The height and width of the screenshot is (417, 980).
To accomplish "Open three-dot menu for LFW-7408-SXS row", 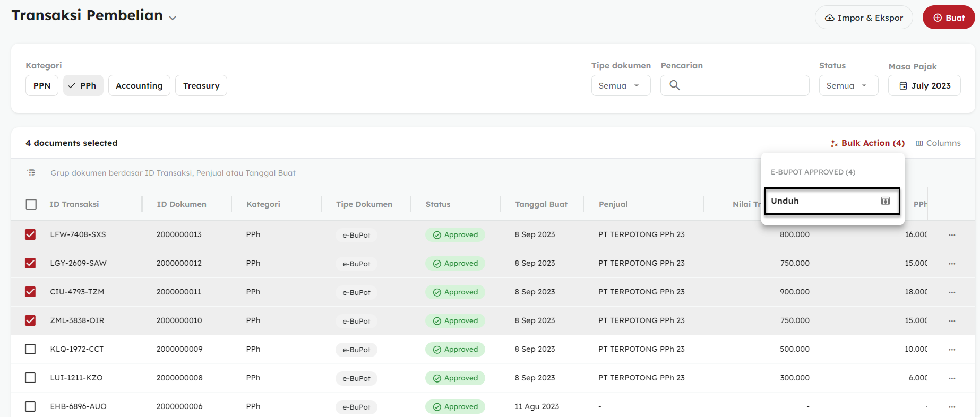I will tap(952, 235).
